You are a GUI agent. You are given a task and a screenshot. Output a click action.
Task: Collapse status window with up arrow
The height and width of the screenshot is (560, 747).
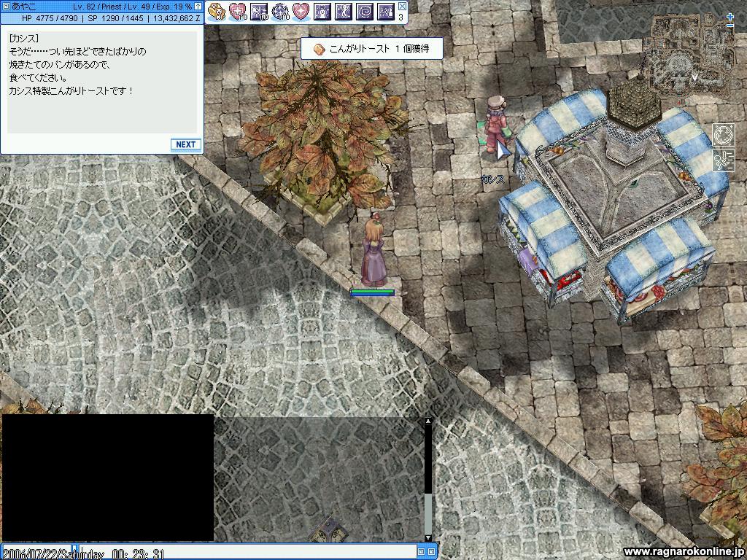(198, 7)
